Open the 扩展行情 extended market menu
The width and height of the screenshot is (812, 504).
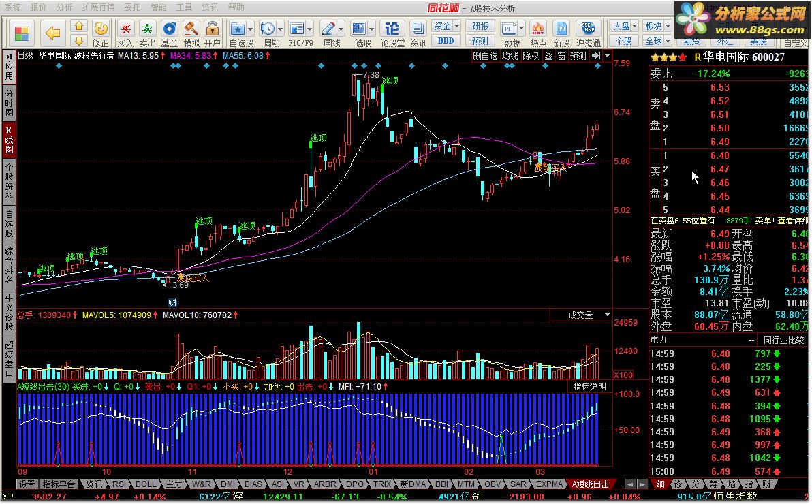(98, 7)
